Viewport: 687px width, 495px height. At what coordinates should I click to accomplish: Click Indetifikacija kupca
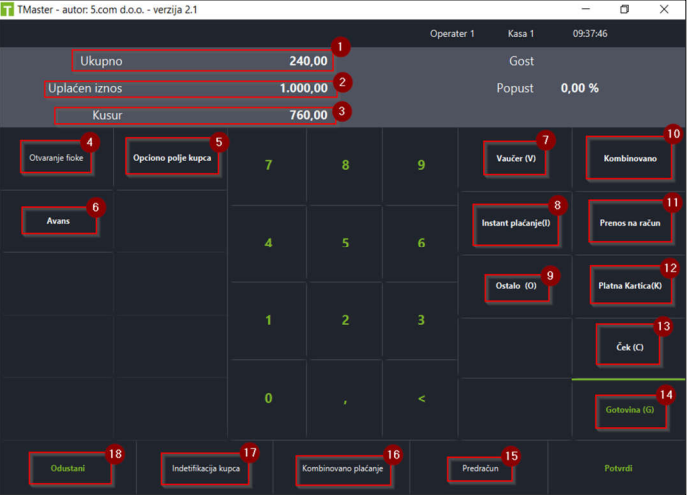pyautogui.click(x=205, y=468)
